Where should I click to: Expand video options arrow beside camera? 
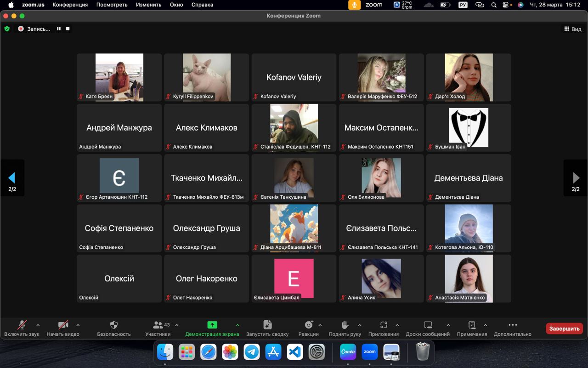click(x=78, y=325)
